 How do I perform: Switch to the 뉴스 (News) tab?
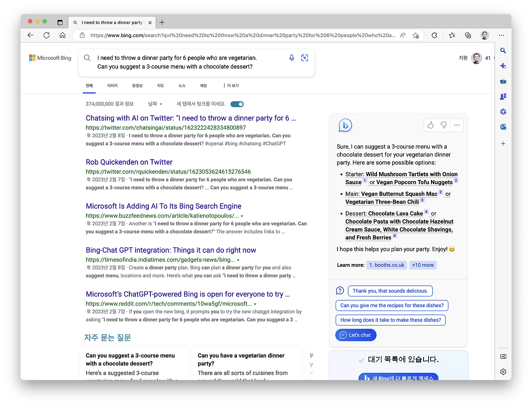[182, 86]
